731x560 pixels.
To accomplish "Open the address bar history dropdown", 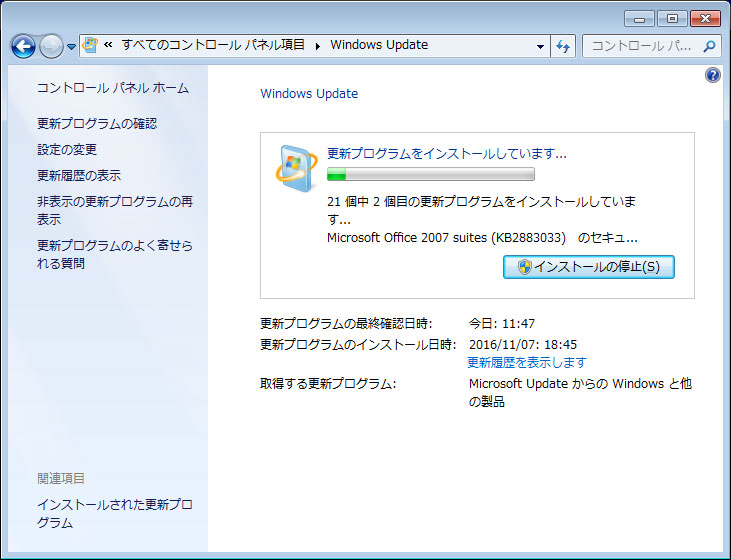I will (540, 46).
